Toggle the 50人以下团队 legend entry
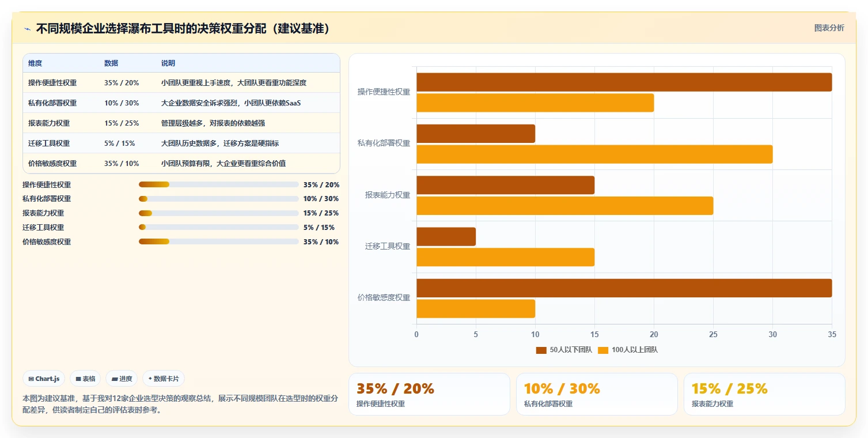The width and height of the screenshot is (868, 438). pyautogui.click(x=564, y=350)
